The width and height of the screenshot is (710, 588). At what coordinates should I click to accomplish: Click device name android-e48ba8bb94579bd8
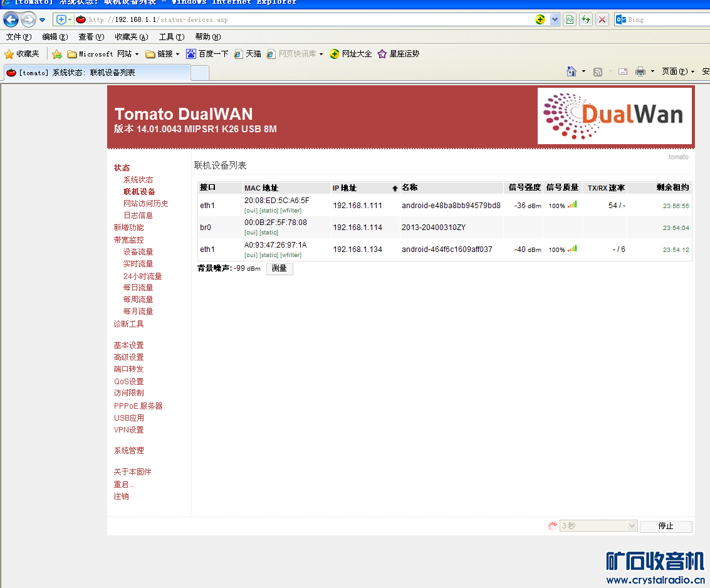pos(451,206)
